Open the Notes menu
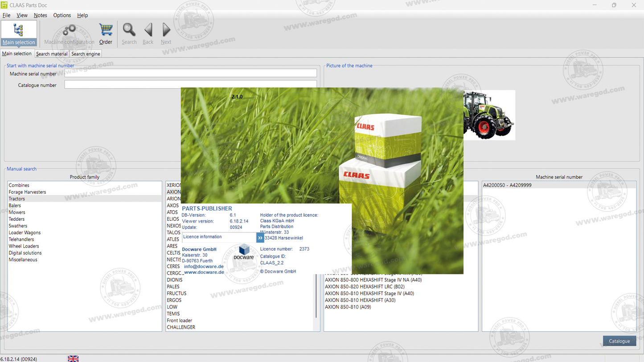Viewport: 644px width, 362px height. tap(40, 15)
